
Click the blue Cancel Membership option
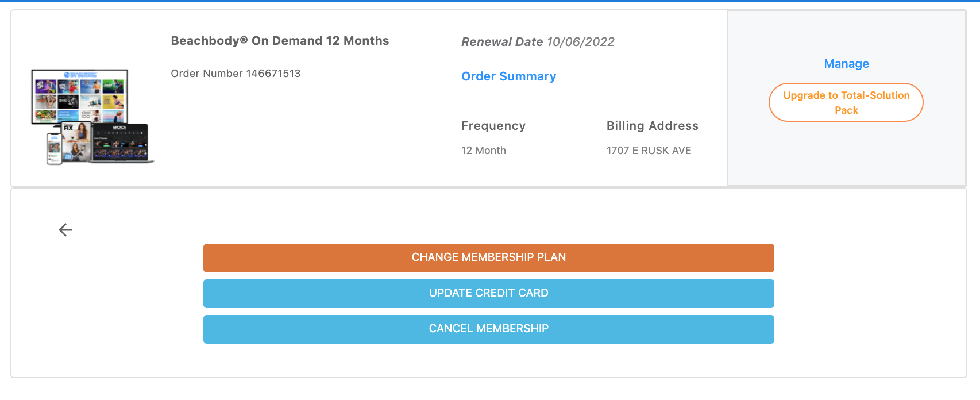[488, 329]
